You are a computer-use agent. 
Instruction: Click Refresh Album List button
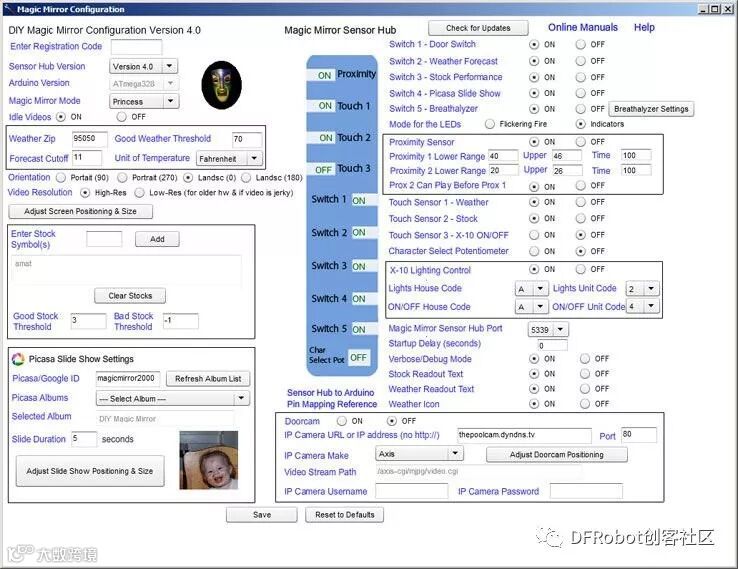208,379
